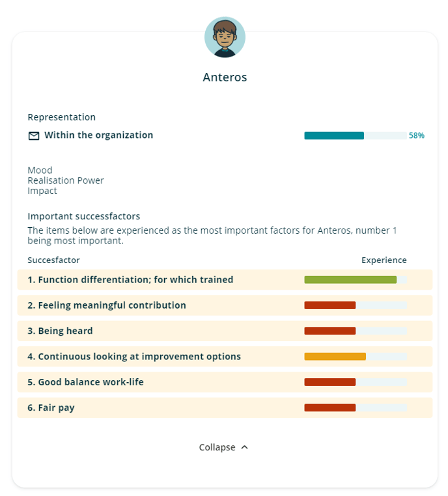This screenshot has height=496, width=448.
Task: Collapse the Anteros card via Collapse text
Action: pyautogui.click(x=217, y=447)
